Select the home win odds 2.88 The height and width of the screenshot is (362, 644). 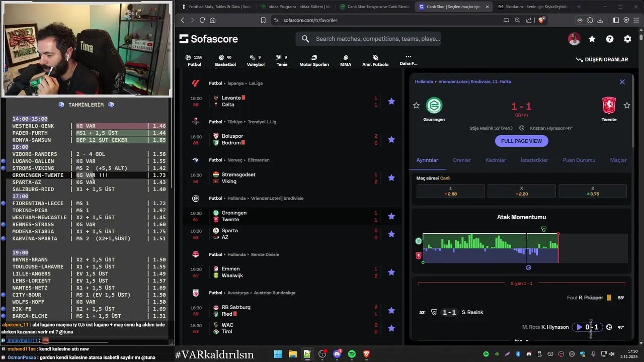(x=450, y=191)
